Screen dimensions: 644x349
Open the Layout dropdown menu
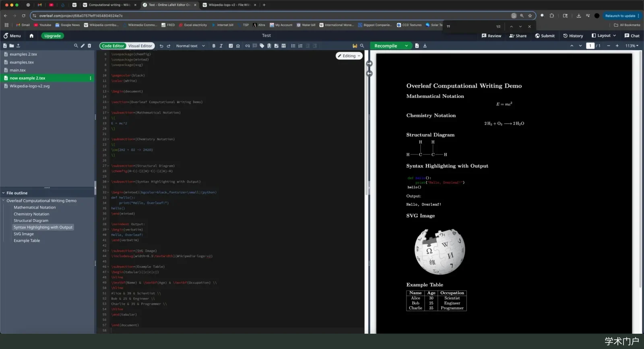point(604,36)
